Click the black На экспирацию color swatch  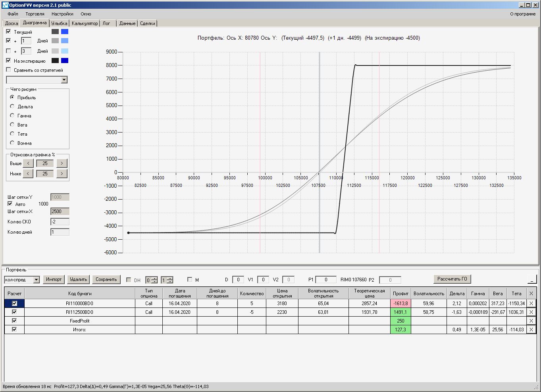(55, 61)
